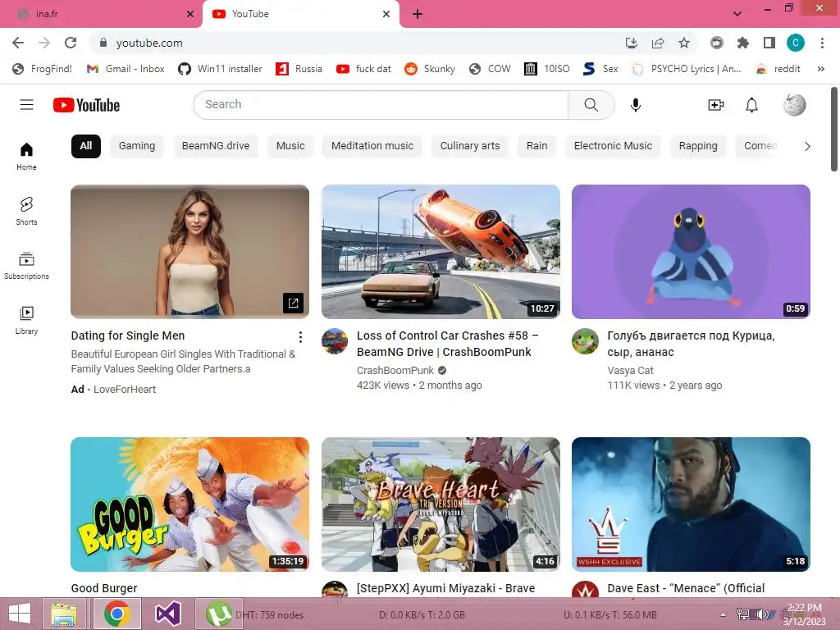Expand more bookmarks chevron
This screenshot has width=840, height=630.
click(x=820, y=69)
